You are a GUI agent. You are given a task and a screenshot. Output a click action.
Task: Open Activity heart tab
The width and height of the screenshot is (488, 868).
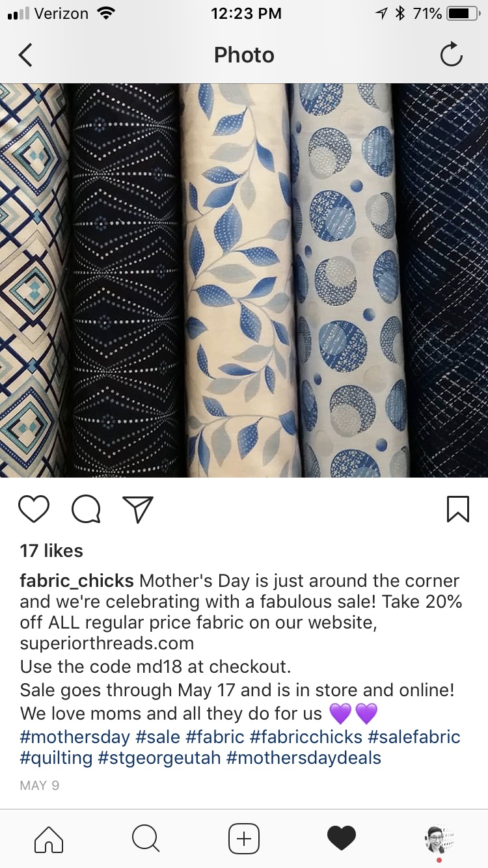tap(342, 838)
